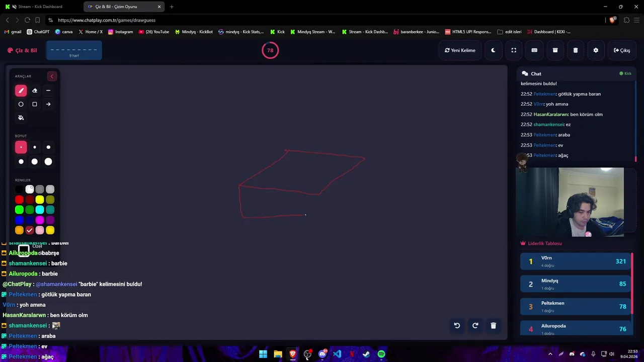Pick the checked dark red swatch
This screenshot has height=362, width=644.
[x=30, y=230]
